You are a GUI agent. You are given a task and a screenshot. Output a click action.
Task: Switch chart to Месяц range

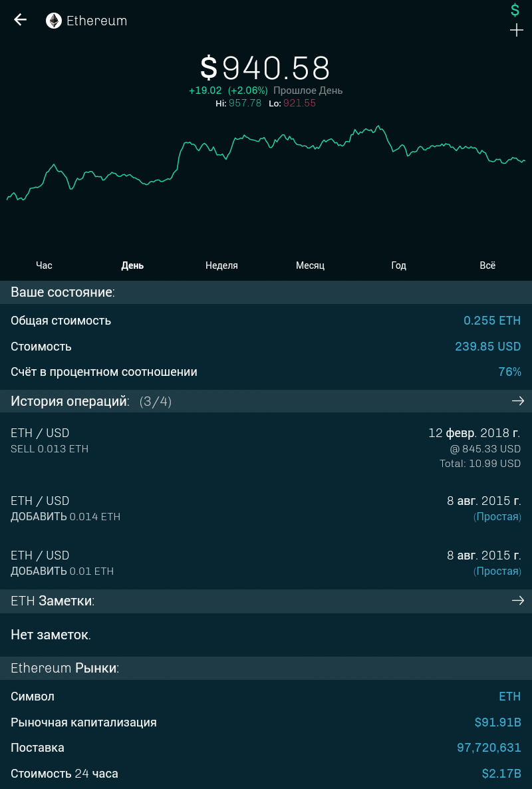click(310, 265)
